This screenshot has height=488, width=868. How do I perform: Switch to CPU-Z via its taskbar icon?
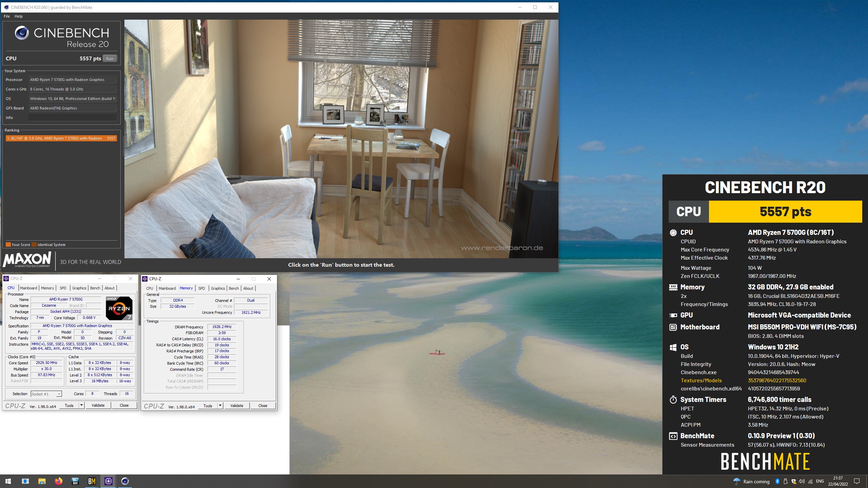click(x=108, y=481)
